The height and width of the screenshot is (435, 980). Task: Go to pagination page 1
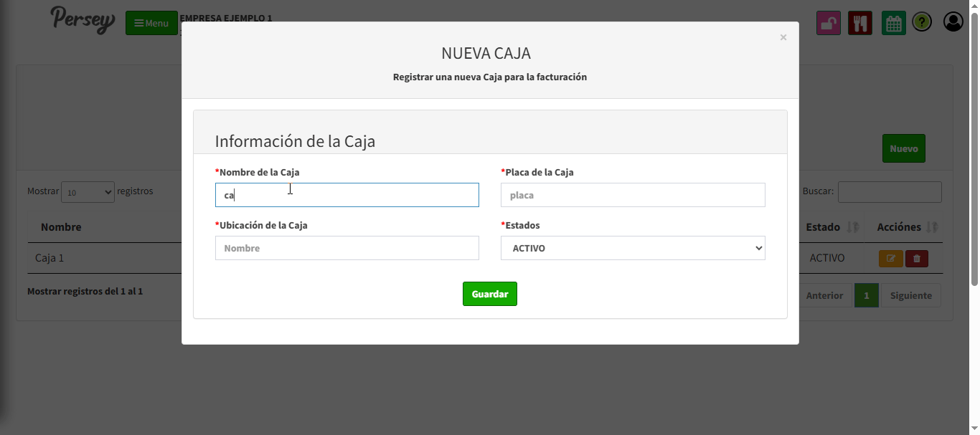tap(867, 295)
